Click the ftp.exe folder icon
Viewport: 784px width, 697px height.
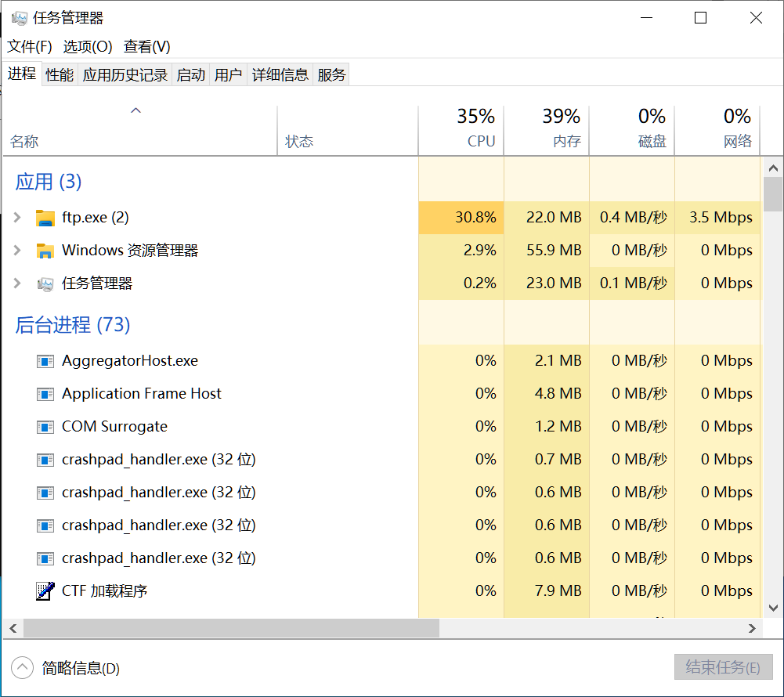45,218
